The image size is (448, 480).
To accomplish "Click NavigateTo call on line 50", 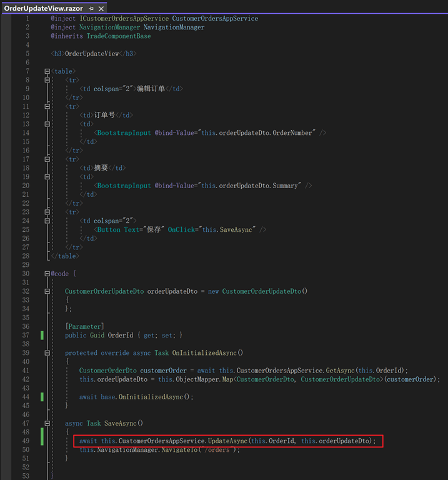I will pyautogui.click(x=179, y=450).
